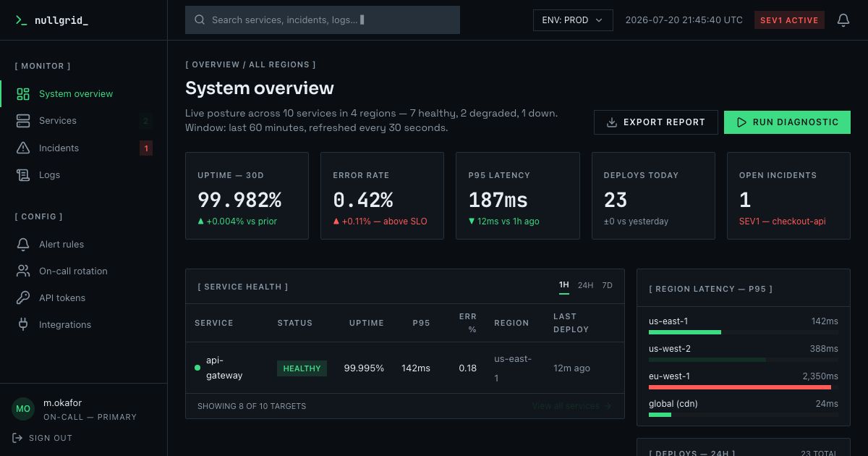Click the Error Rate stat card
The width and height of the screenshot is (868, 456).
(383, 195)
